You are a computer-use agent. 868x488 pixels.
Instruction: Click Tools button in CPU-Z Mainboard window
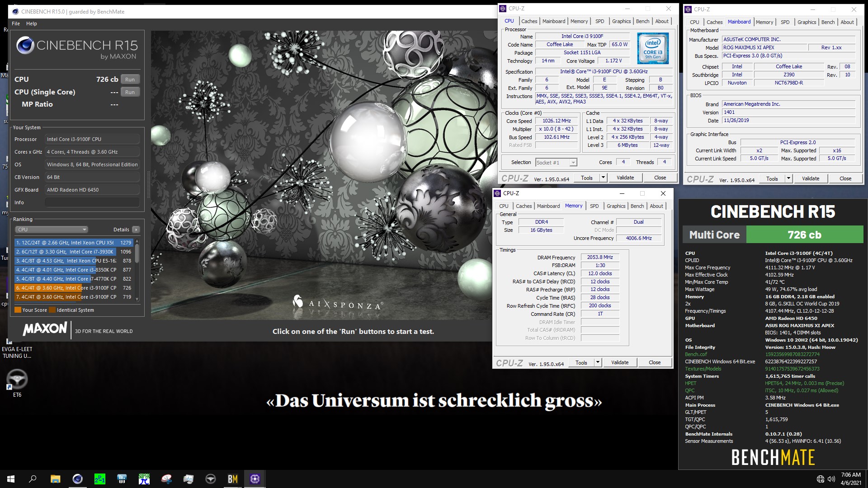click(x=772, y=178)
